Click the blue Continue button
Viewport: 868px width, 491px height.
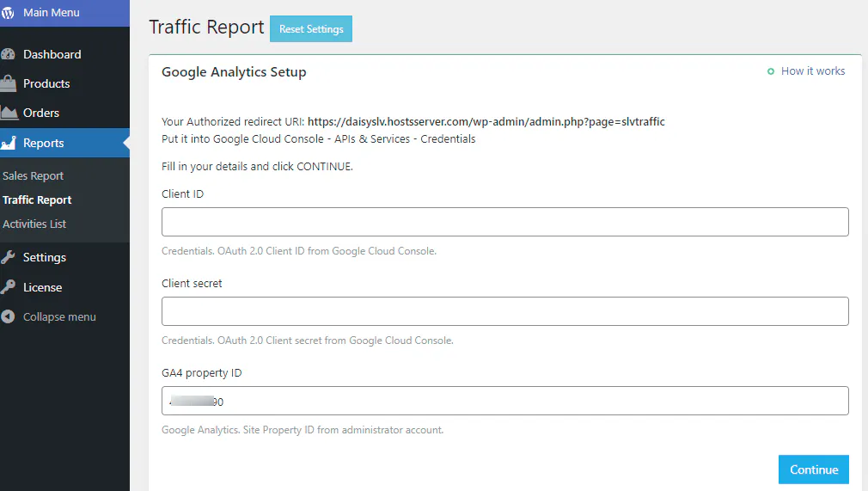click(813, 470)
